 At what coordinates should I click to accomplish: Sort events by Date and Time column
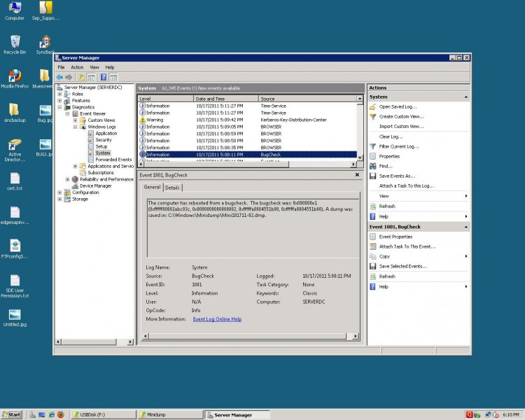[226, 99]
